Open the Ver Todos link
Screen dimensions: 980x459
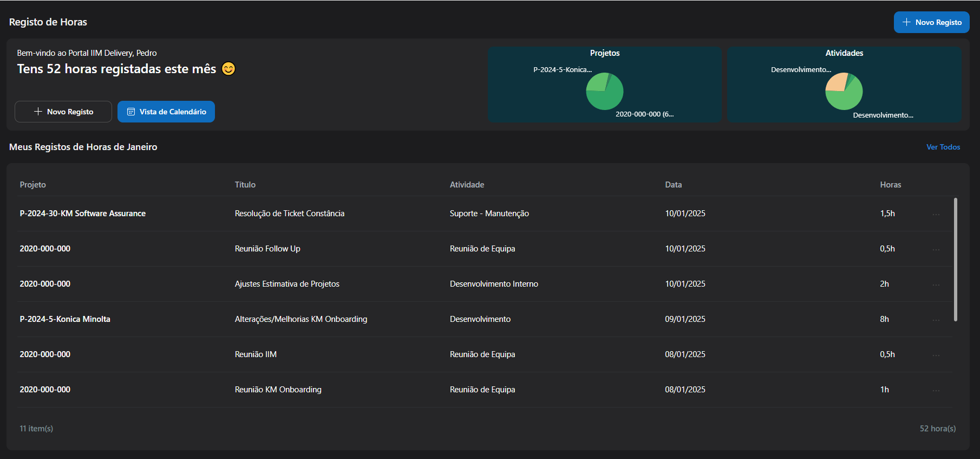(x=943, y=147)
